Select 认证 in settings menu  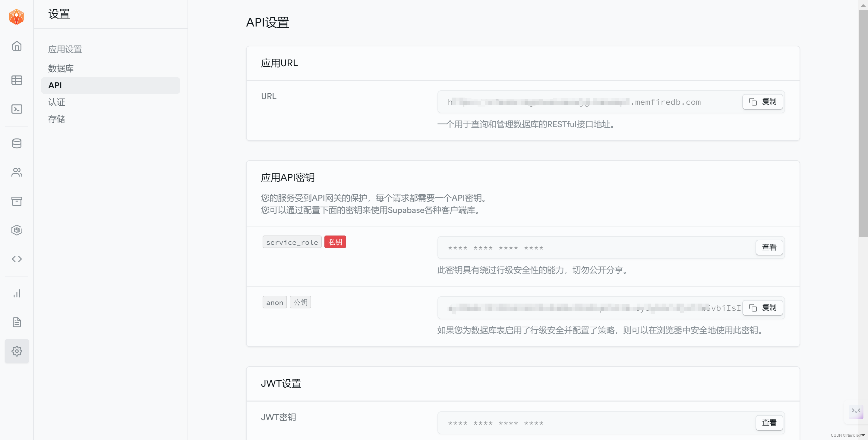pos(57,102)
